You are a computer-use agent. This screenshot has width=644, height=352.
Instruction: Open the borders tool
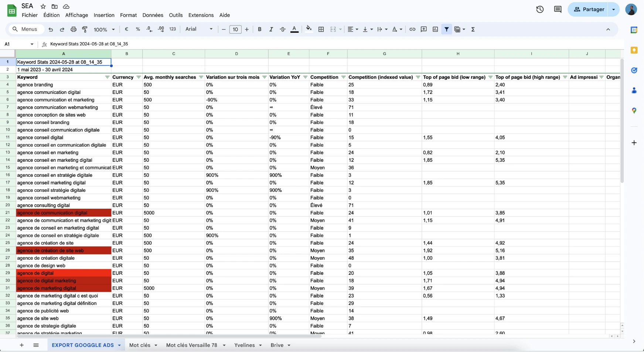[x=321, y=29]
